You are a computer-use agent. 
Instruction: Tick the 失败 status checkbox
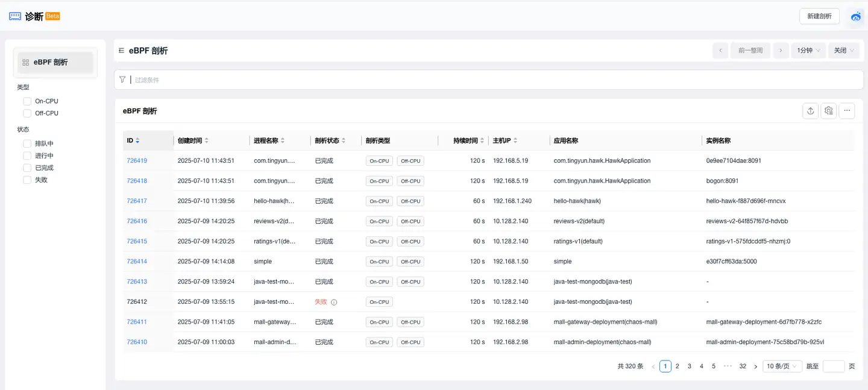tap(27, 180)
